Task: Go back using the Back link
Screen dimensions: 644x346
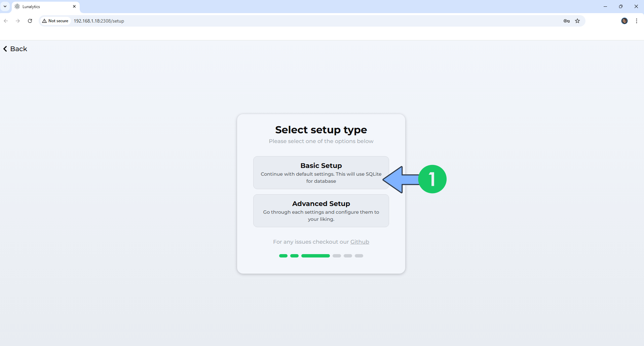Action: (15, 49)
